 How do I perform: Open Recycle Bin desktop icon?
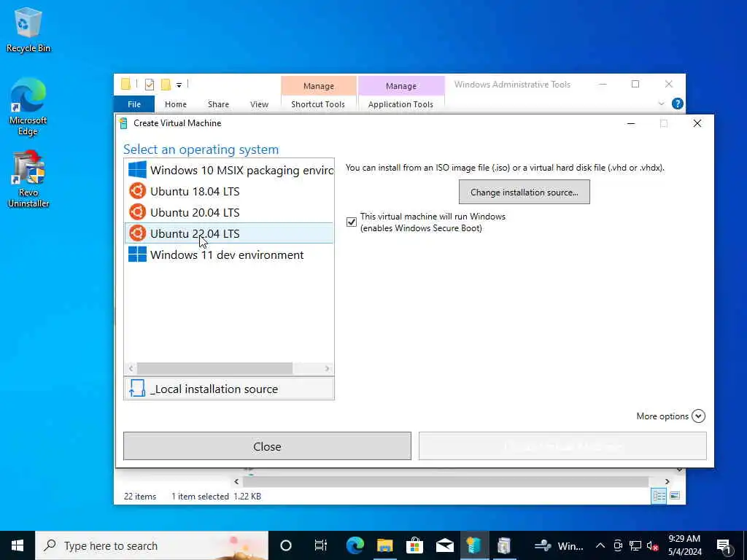point(28,29)
